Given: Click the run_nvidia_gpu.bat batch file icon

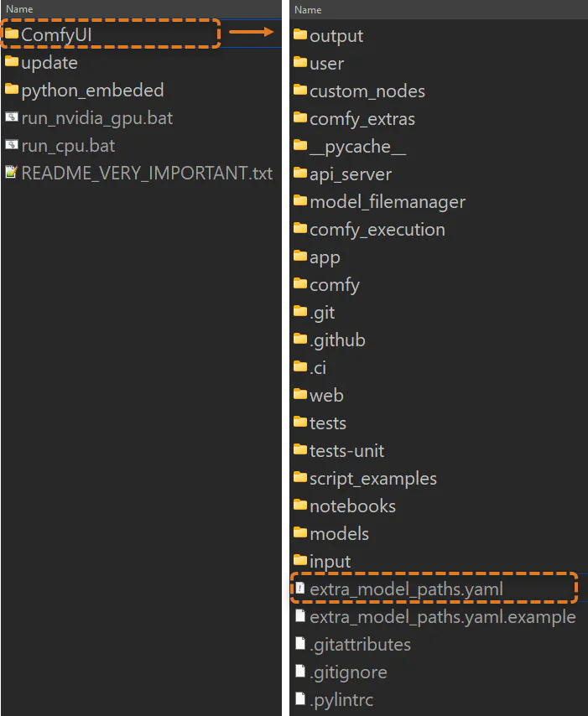Looking at the screenshot, I should [12, 117].
